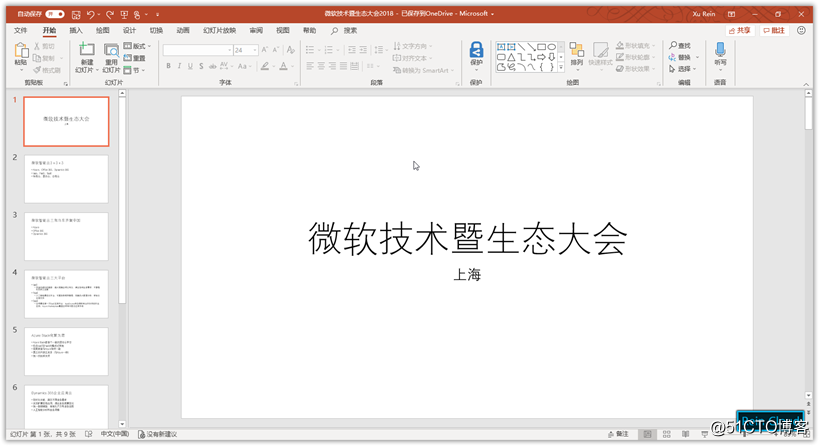Clear all formatting with the eraser A icon
Screen dimensions: 819x446
(x=291, y=50)
